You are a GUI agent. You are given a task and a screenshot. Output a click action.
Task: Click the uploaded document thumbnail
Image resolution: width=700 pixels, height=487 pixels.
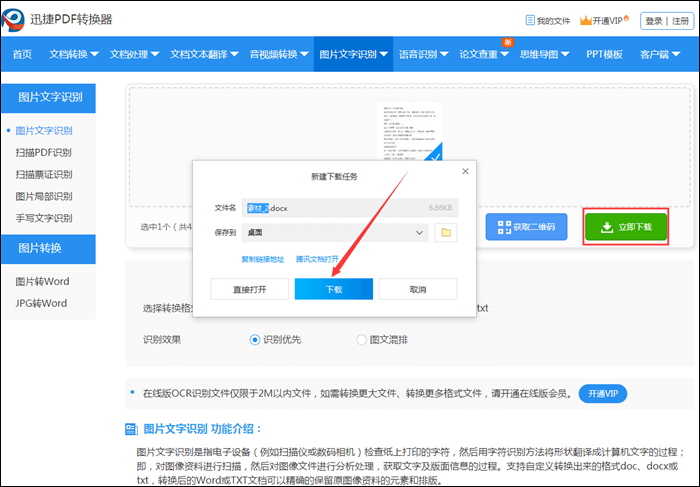(x=410, y=131)
